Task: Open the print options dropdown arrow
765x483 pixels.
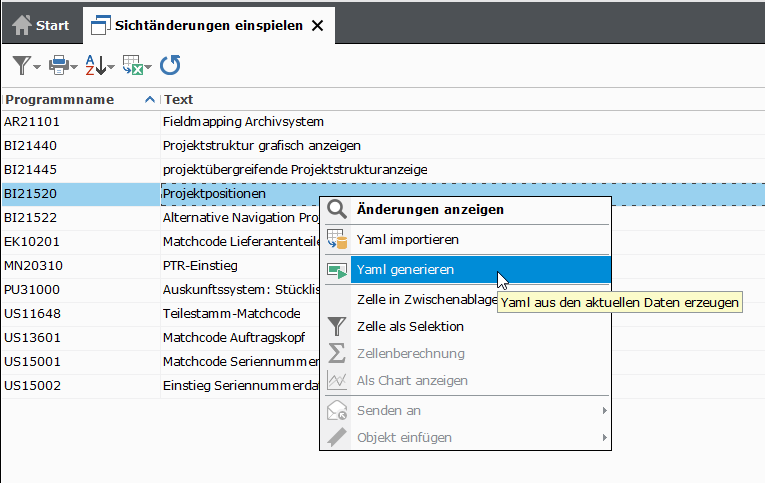Action: [x=74, y=68]
